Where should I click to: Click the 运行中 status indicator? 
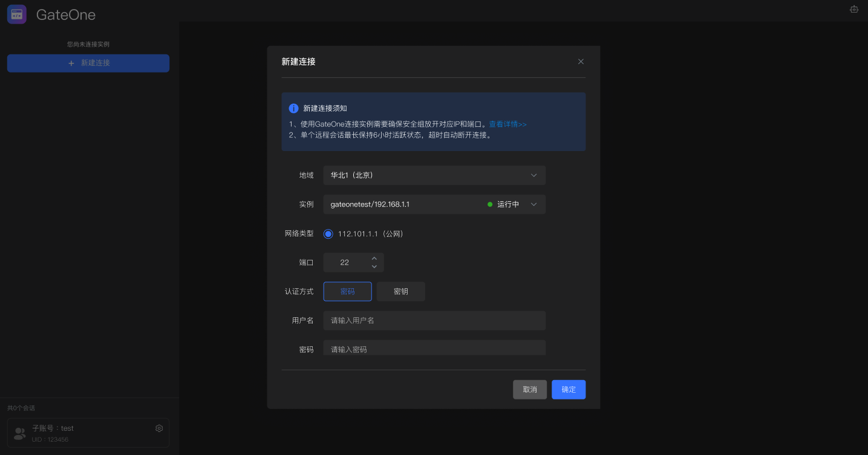(503, 204)
